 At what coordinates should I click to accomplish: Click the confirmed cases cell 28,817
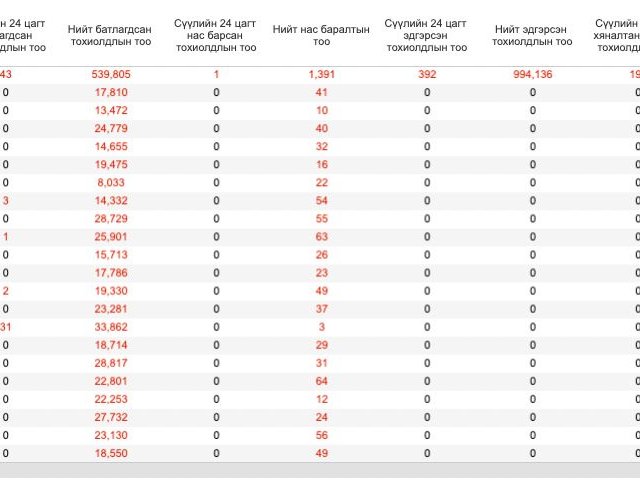(x=111, y=363)
